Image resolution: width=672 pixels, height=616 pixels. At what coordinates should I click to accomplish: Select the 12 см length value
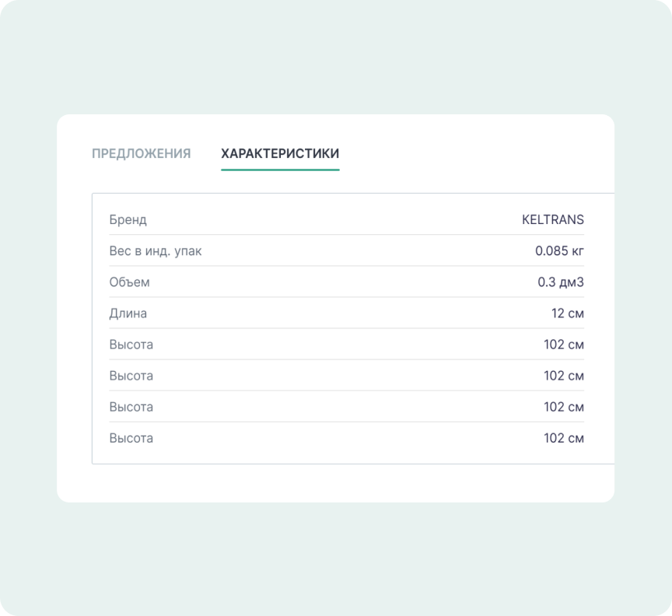pyautogui.click(x=567, y=313)
